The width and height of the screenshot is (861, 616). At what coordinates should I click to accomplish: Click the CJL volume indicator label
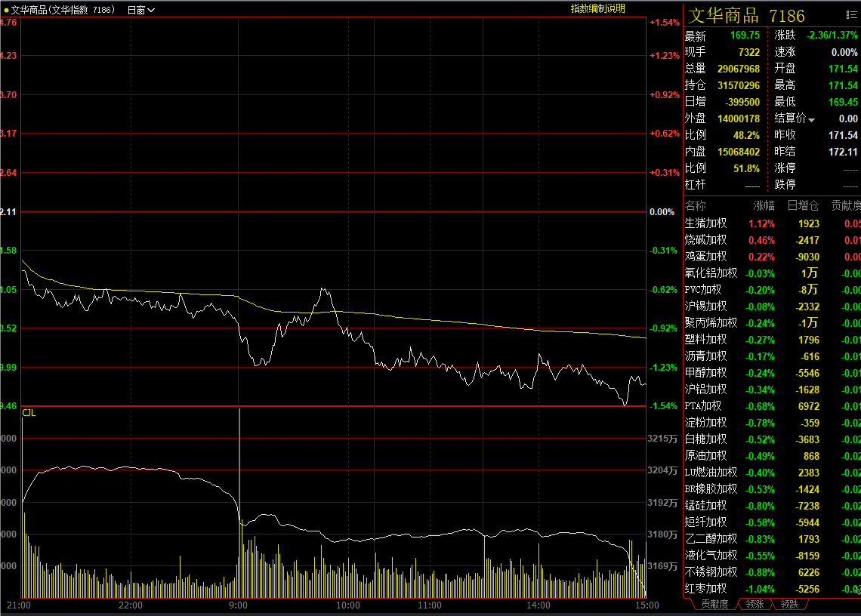coord(29,413)
